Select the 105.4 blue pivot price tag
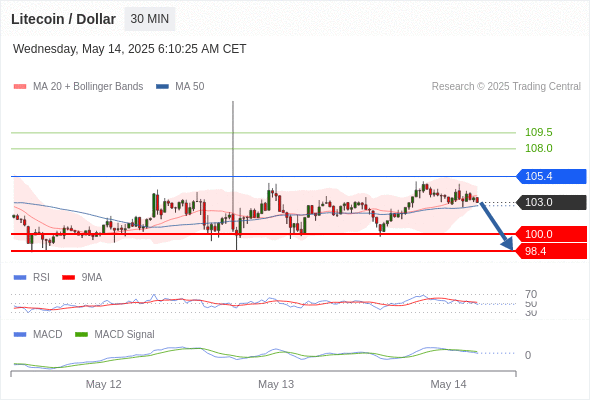Image resolution: width=590 pixels, height=400 pixels. coord(551,176)
